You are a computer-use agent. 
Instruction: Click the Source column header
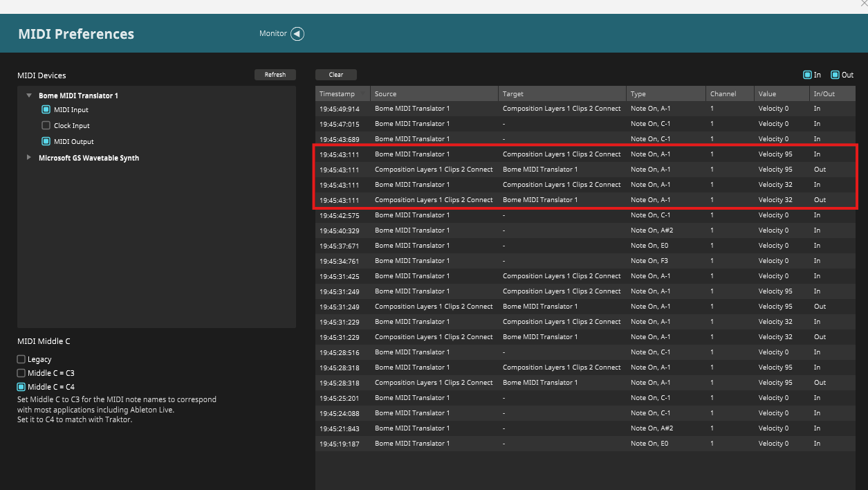[x=386, y=94]
